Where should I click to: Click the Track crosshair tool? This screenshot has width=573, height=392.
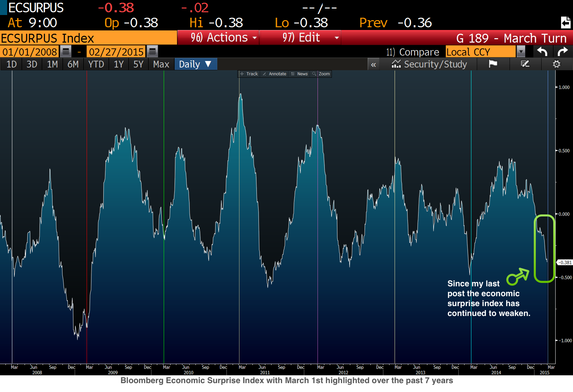(x=249, y=74)
